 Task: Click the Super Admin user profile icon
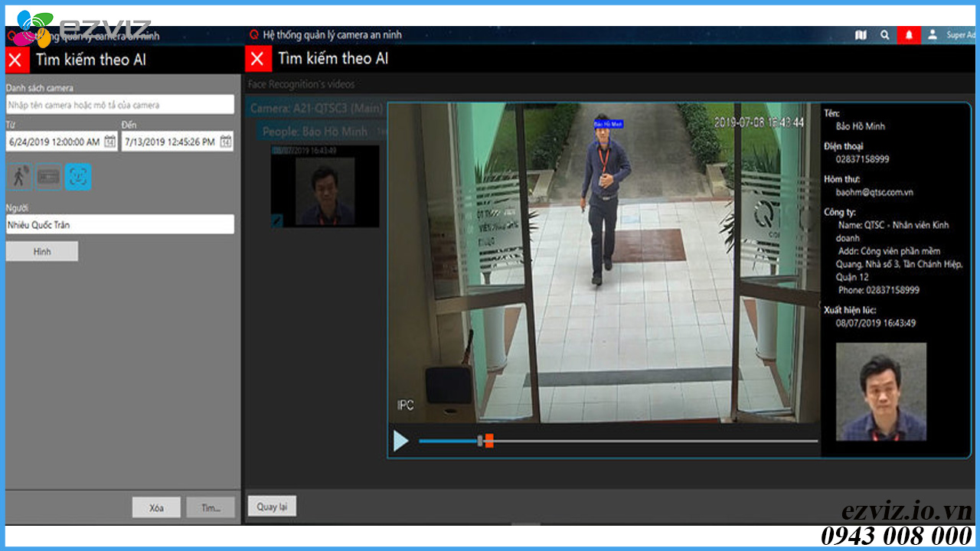[933, 35]
